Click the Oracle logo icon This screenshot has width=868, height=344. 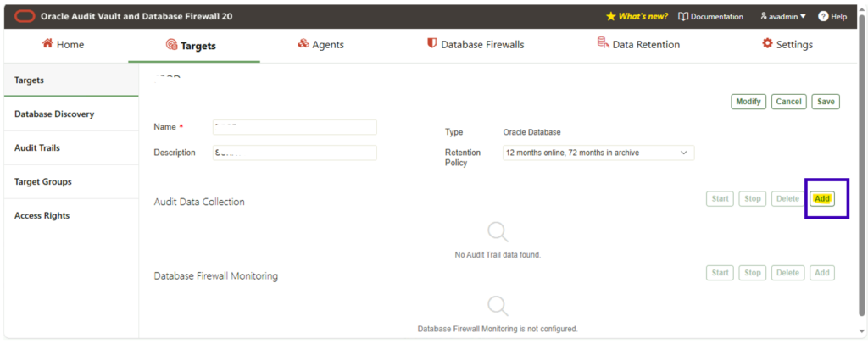pyautogui.click(x=25, y=17)
